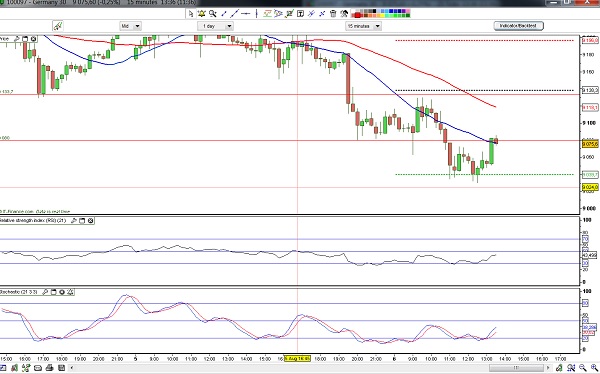Save the chart with floppy disk icon
This screenshot has height=374, width=600.
tap(61, 368)
